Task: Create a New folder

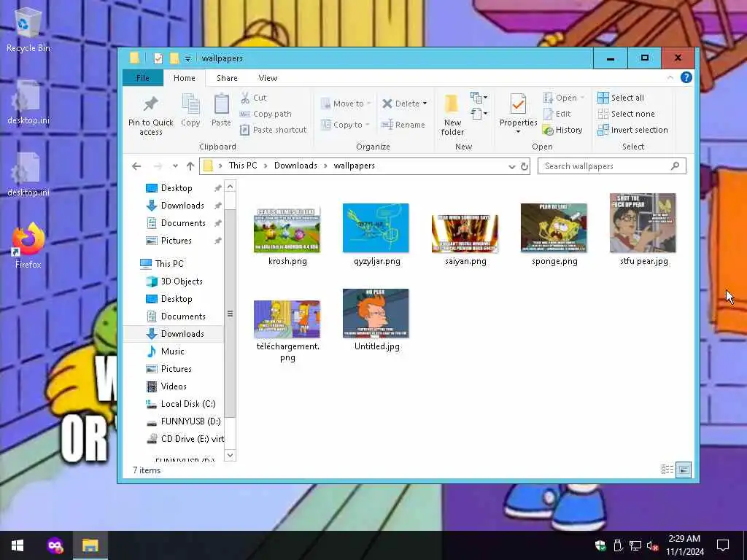Action: point(452,114)
